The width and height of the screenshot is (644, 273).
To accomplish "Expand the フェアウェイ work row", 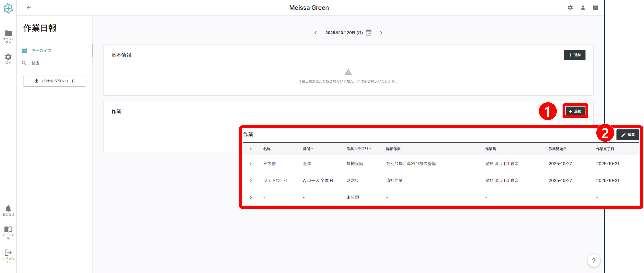I will coord(251,180).
